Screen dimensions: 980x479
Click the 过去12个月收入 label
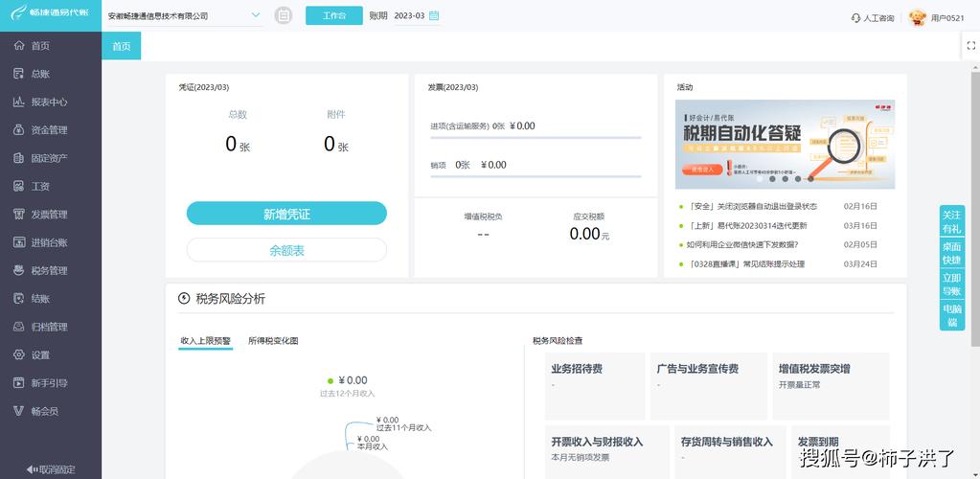pyautogui.click(x=348, y=394)
